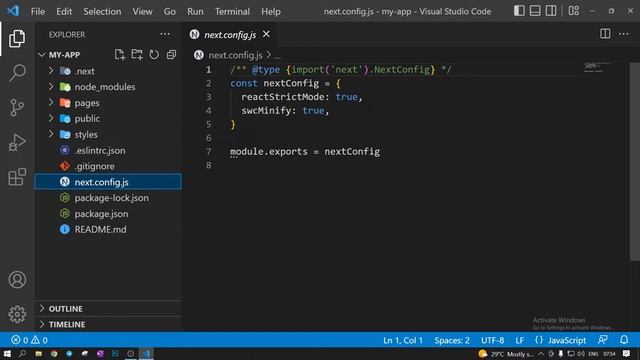Image resolution: width=640 pixels, height=360 pixels.
Task: Select next.config.js in the file tree
Action: [108, 182]
